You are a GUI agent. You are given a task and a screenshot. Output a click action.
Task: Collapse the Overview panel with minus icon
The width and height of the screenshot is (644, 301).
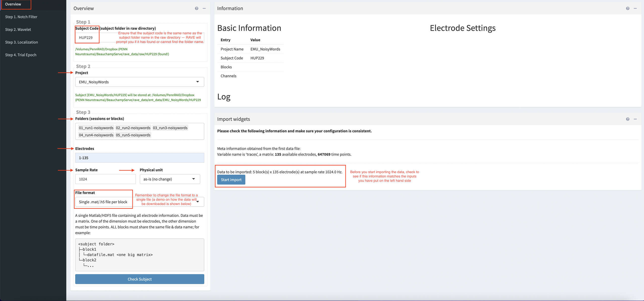(x=204, y=8)
